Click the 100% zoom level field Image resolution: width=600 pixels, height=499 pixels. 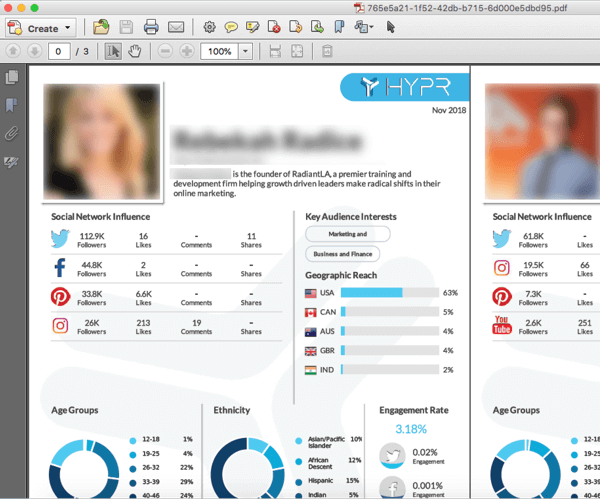(x=220, y=51)
